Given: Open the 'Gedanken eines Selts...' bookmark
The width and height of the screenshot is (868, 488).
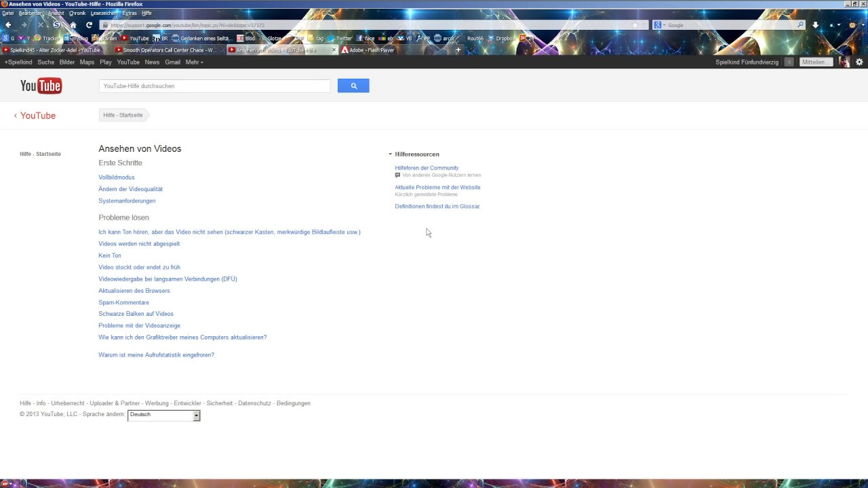Looking at the screenshot, I should point(202,39).
